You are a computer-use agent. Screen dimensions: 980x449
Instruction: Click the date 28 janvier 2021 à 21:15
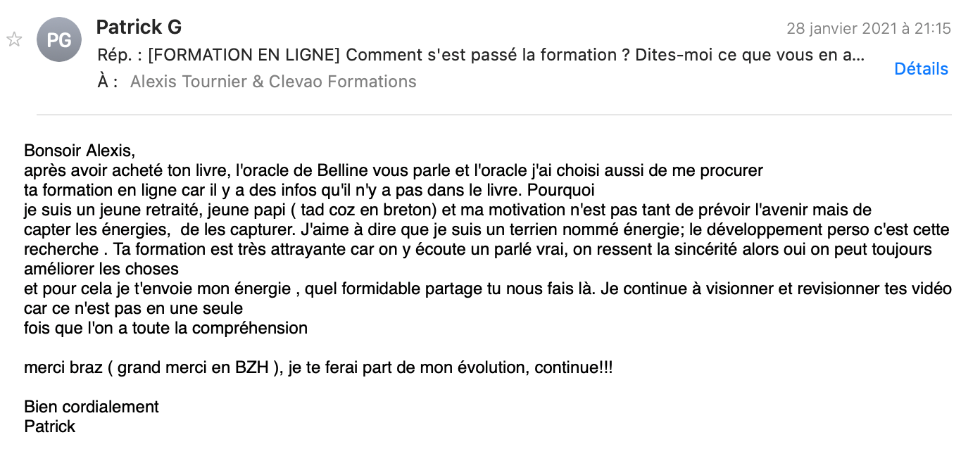869,29
